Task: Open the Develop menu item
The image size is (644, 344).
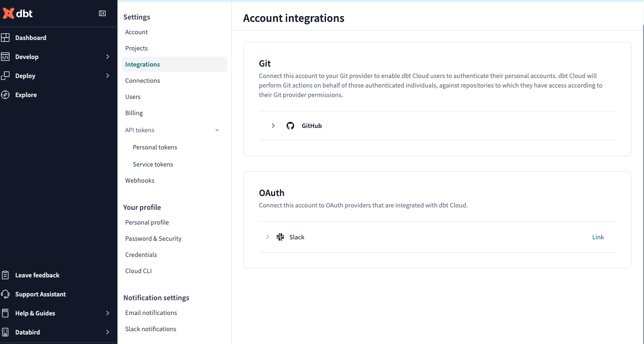Action: [x=27, y=57]
